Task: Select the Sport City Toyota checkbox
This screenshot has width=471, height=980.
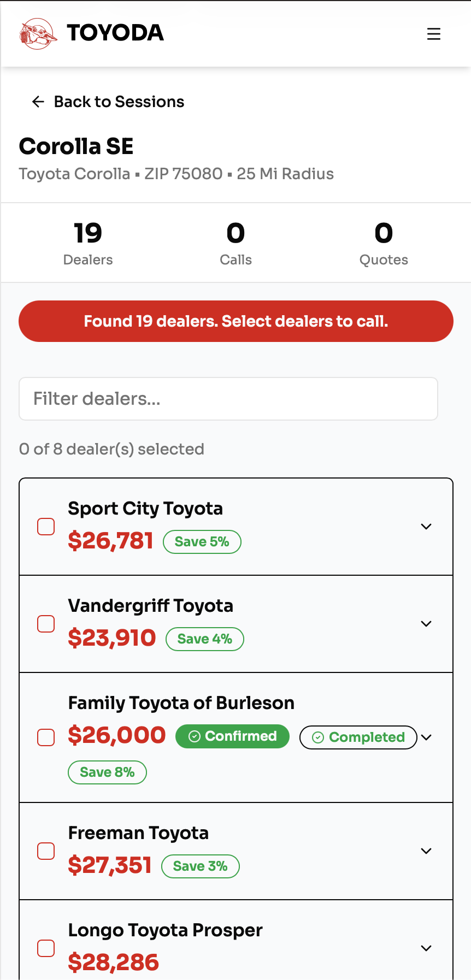Action: click(x=46, y=527)
